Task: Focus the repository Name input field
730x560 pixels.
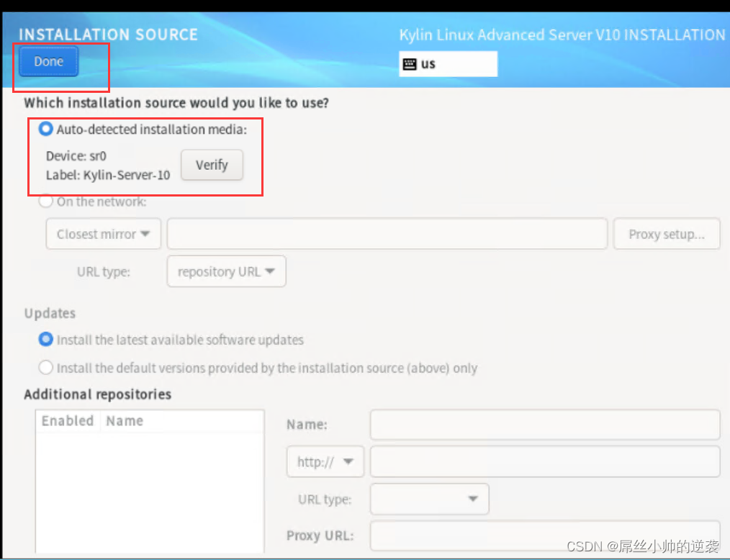Action: pos(545,425)
